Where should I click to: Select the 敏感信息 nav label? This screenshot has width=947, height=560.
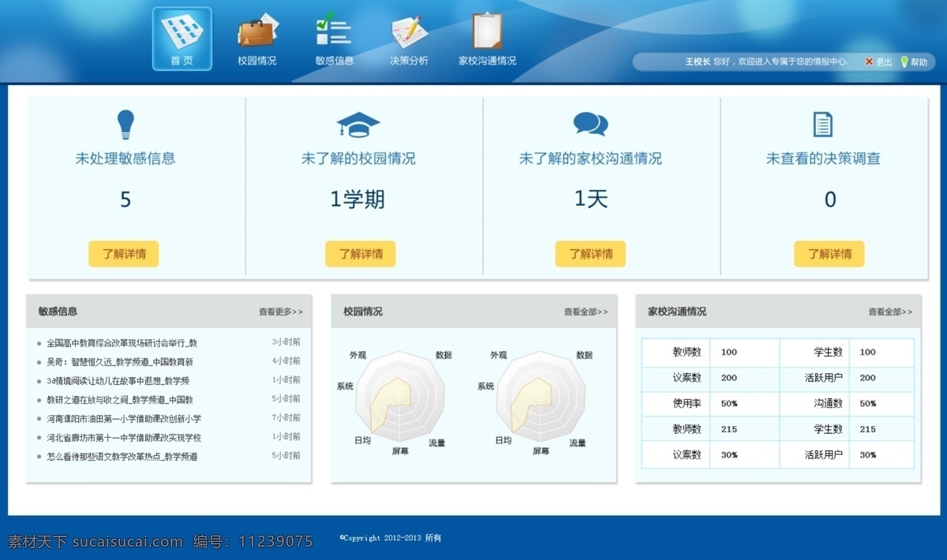click(335, 61)
